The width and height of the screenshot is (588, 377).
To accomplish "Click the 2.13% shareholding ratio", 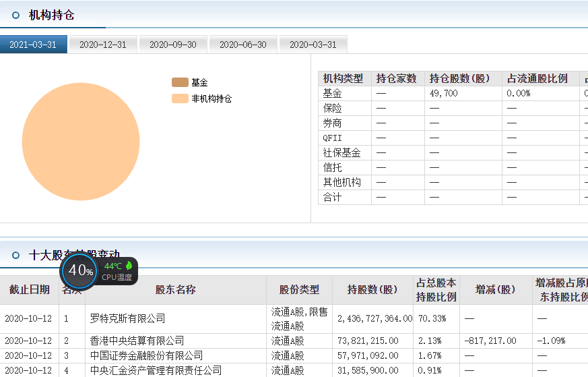I will point(430,341).
